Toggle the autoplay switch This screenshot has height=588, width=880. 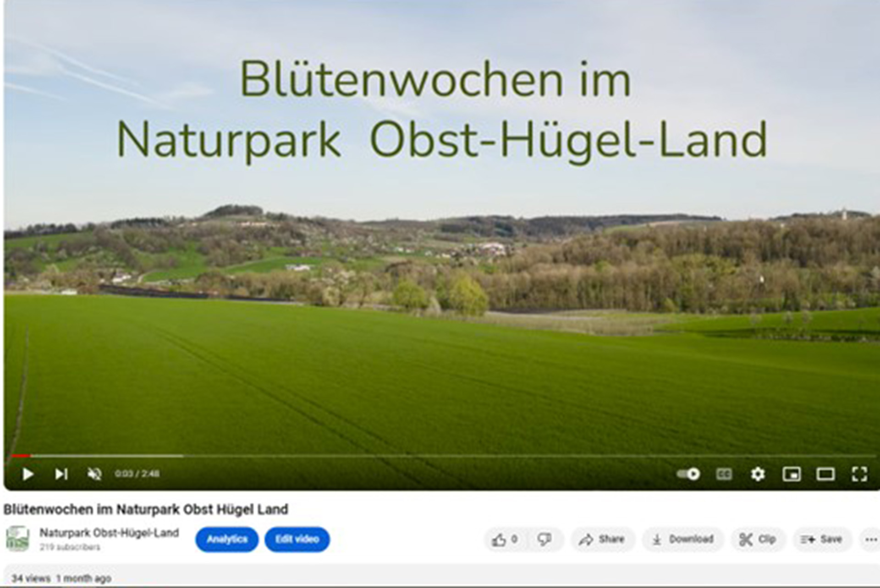(x=688, y=474)
